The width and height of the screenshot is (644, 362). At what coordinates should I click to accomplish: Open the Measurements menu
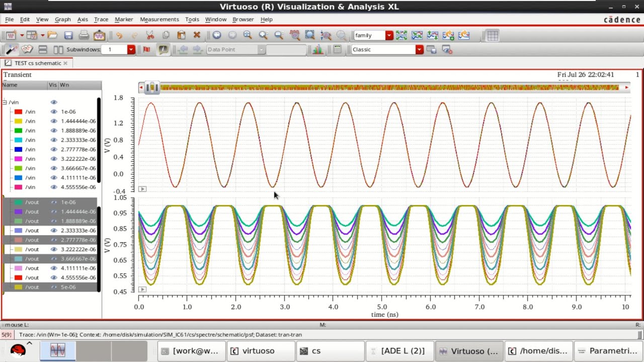click(159, 19)
